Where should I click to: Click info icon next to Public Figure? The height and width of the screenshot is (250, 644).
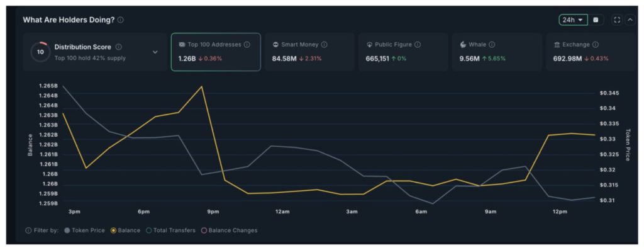418,45
